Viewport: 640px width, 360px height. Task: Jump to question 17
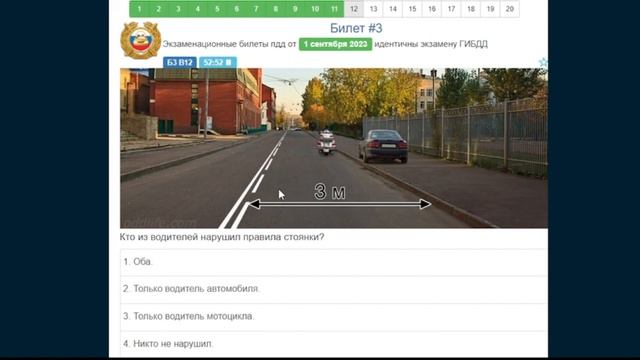(x=451, y=9)
